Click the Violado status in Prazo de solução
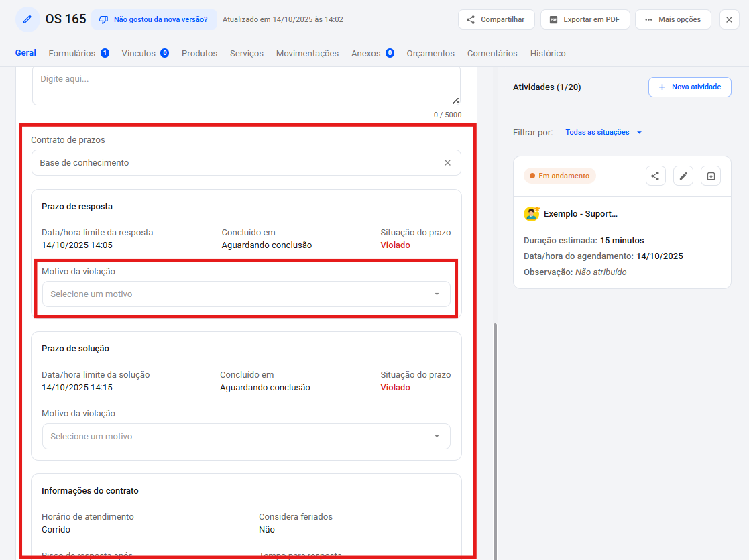 [x=395, y=388]
